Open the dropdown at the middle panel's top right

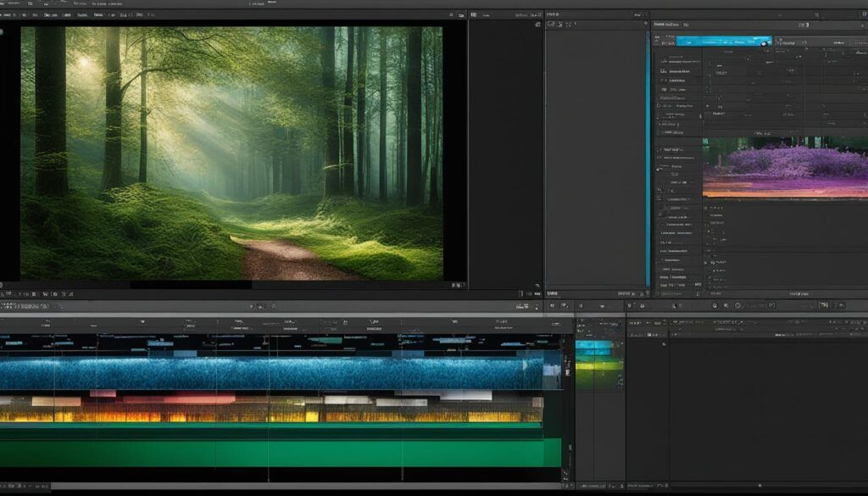click(x=637, y=14)
